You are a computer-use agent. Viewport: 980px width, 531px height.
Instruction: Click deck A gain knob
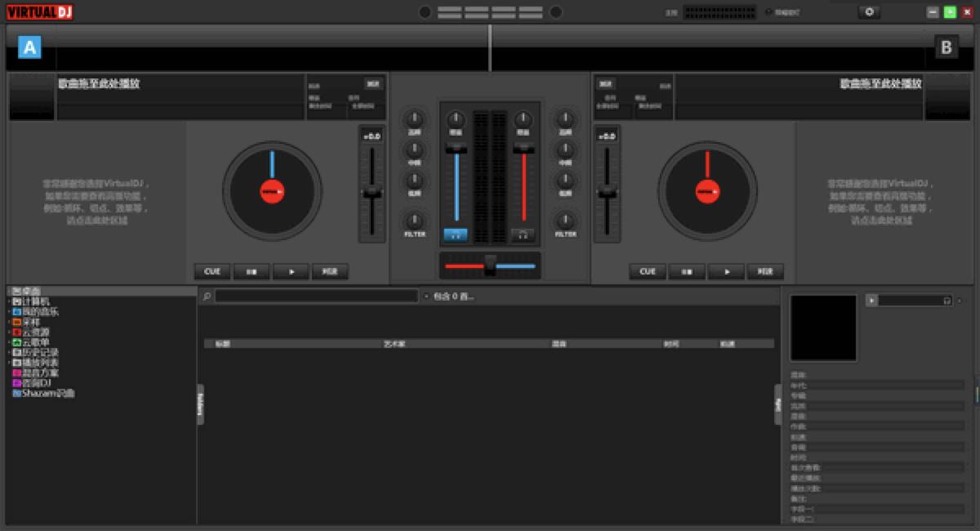(456, 119)
